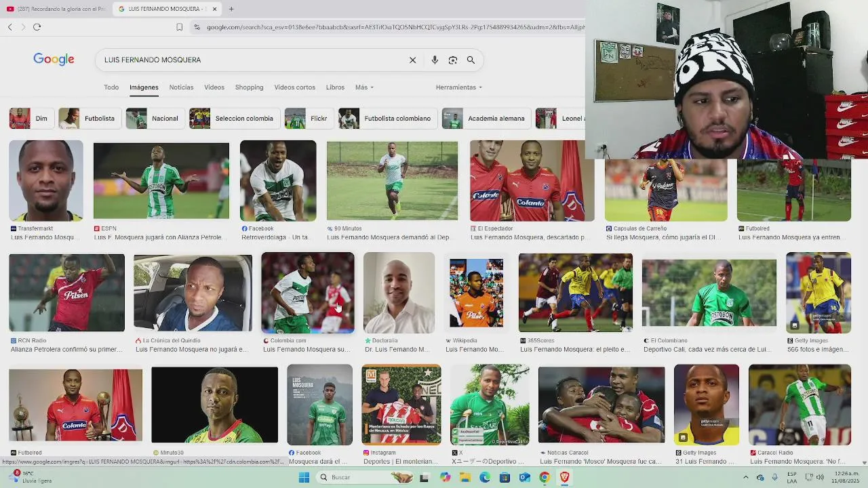Open the taskbar clock showing 12:26 a.m.

point(847,477)
